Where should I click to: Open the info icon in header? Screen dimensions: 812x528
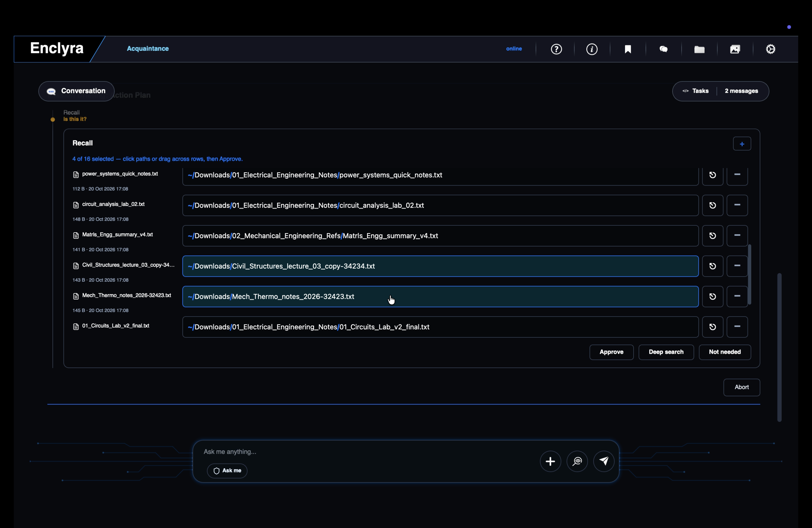592,49
